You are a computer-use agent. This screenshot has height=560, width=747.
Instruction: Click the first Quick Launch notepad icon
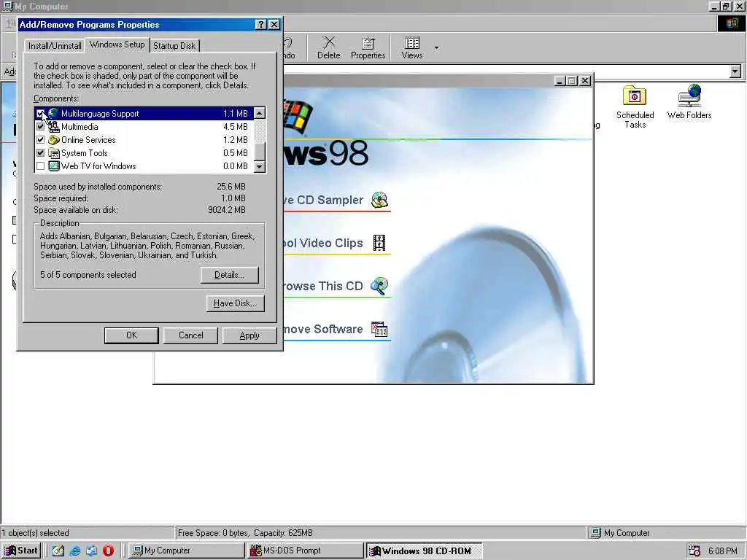pos(58,551)
